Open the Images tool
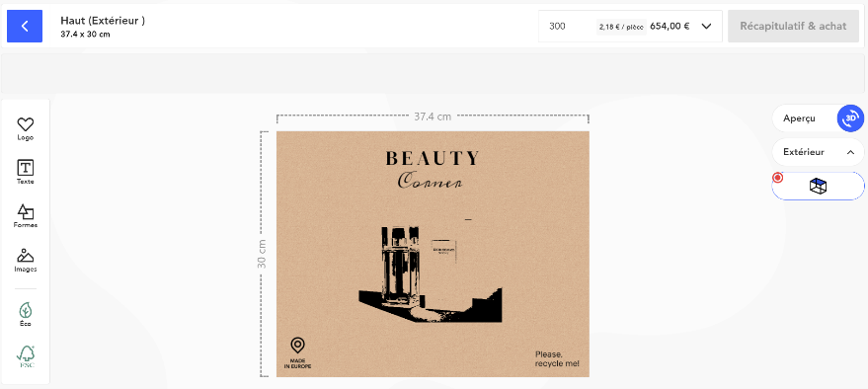This screenshot has height=389, width=868. (26, 260)
